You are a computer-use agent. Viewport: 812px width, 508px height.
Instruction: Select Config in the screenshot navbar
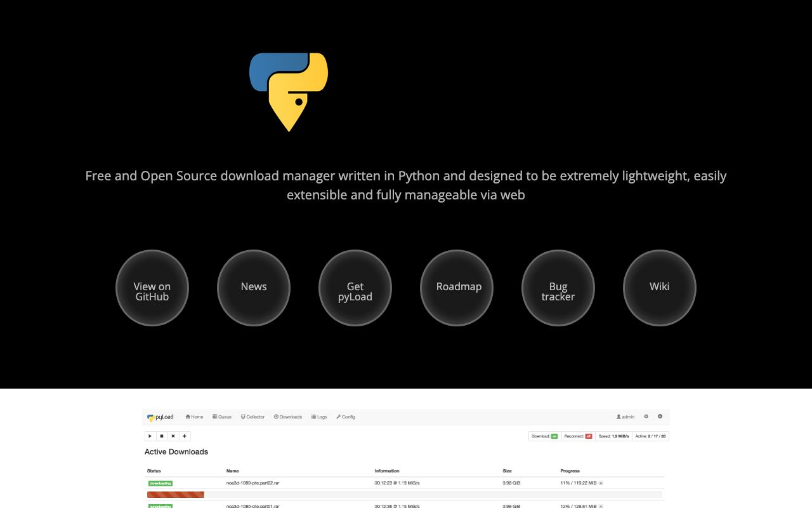[346, 417]
